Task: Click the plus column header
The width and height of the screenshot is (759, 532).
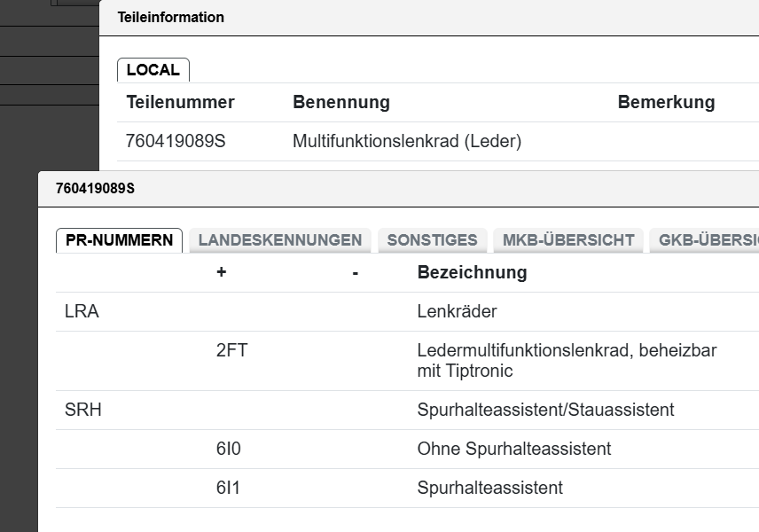Action: click(x=221, y=272)
